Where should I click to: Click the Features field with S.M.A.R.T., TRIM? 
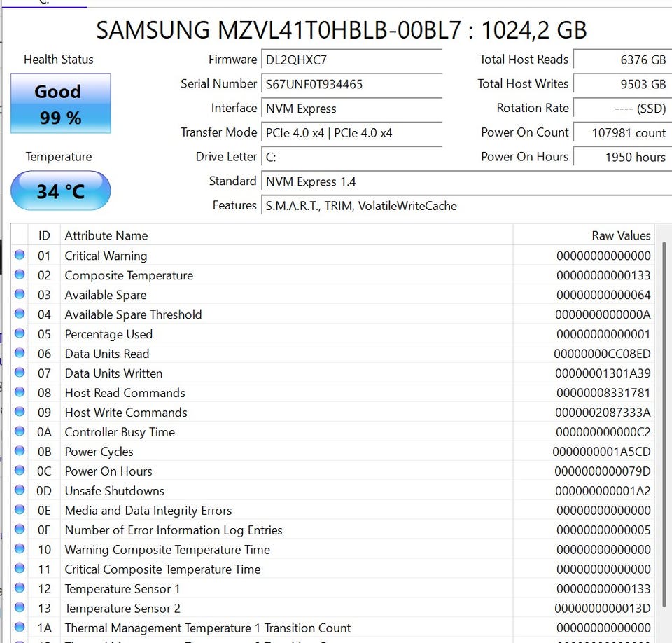click(x=466, y=206)
